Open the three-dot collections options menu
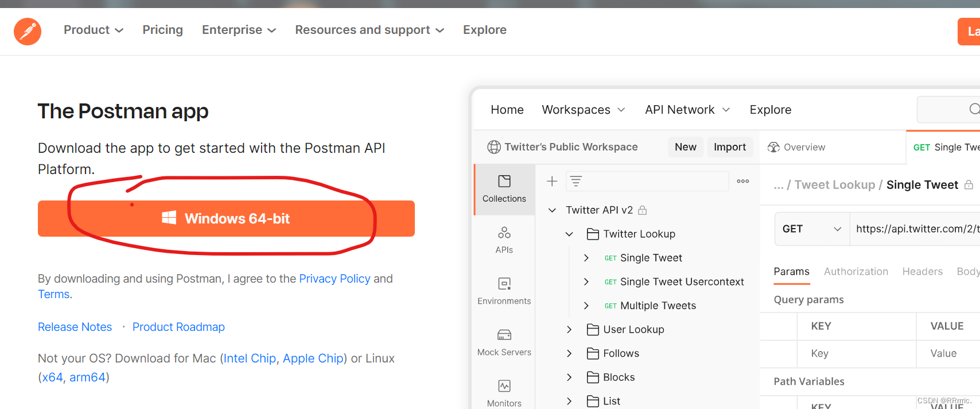980x409 pixels. point(743,181)
